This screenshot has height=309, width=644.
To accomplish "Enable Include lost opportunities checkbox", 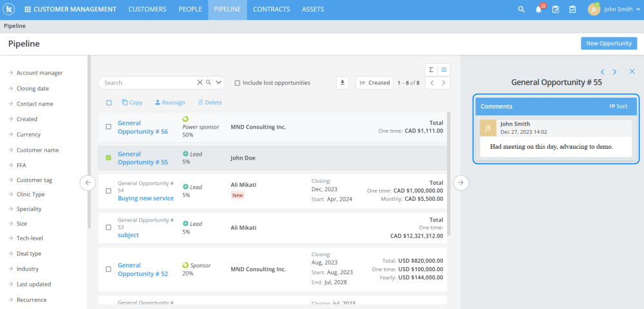I will (x=238, y=83).
